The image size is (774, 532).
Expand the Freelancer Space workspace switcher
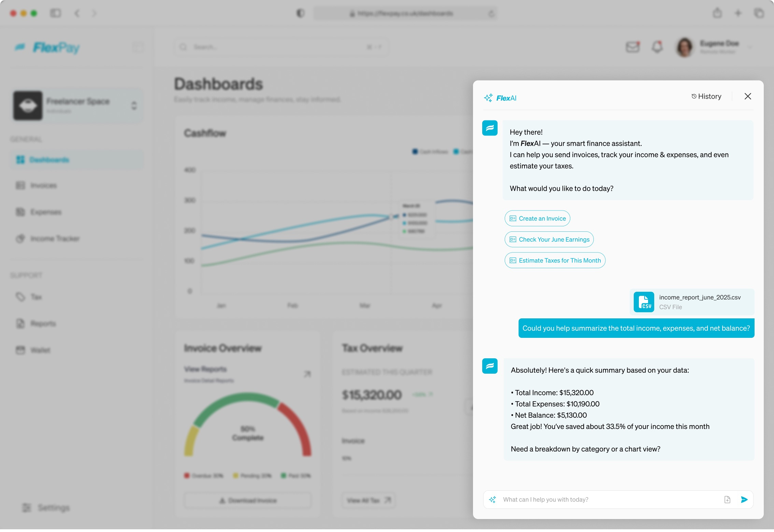tap(134, 105)
